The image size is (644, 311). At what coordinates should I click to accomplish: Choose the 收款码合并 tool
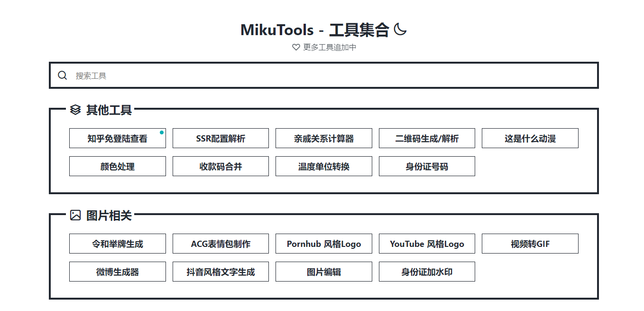(x=221, y=167)
